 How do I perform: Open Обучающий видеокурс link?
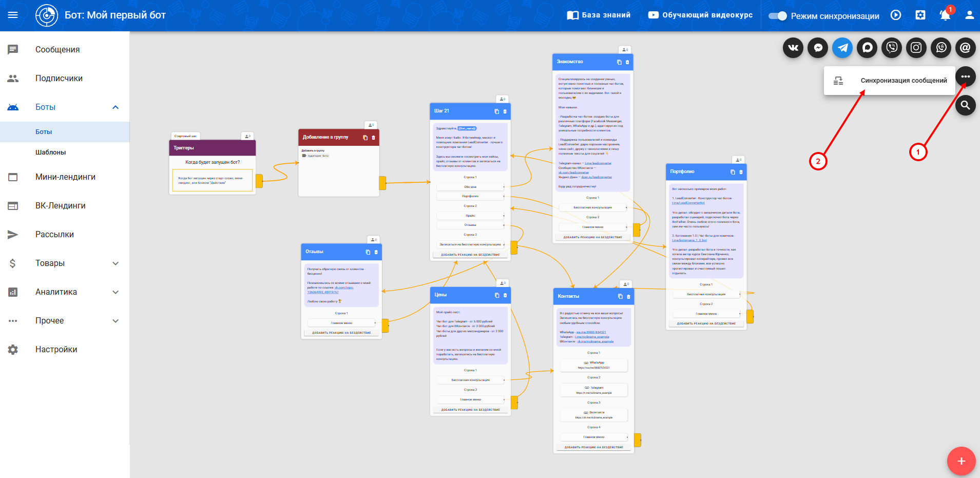701,15
